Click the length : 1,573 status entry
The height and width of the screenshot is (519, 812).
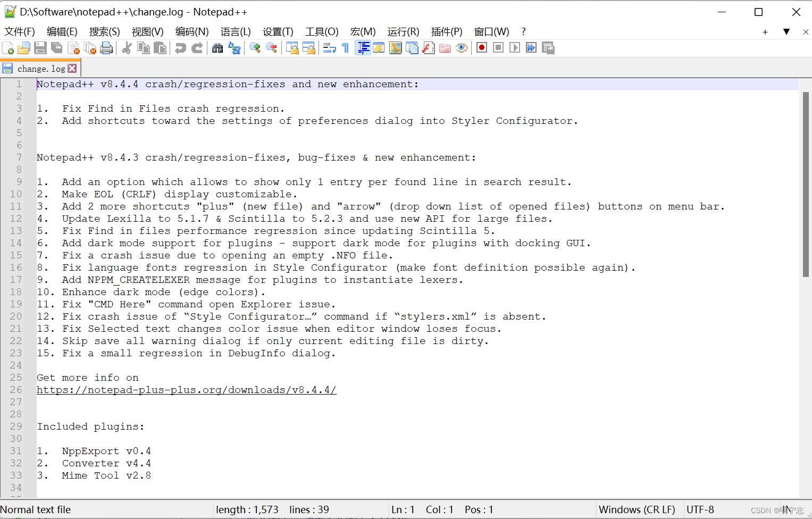pos(247,509)
